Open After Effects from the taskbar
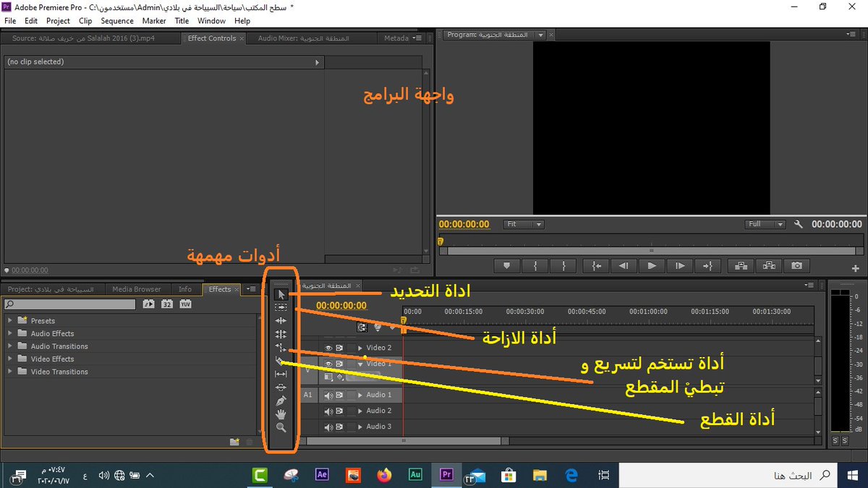The height and width of the screenshot is (488, 868). [322, 475]
